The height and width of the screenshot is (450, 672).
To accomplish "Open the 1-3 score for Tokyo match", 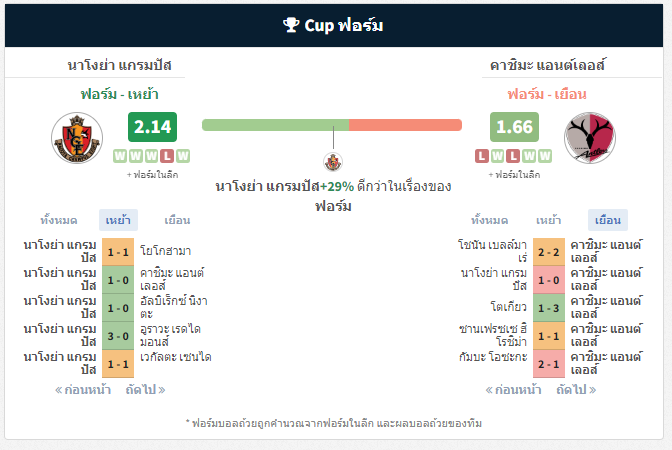I will 549,308.
